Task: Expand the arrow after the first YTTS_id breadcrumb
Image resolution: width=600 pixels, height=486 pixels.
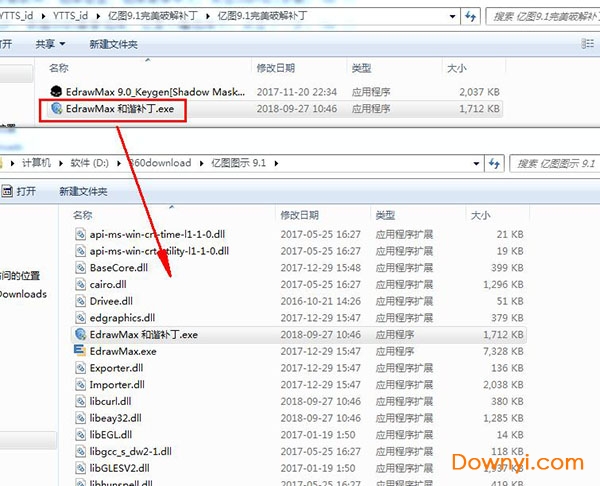Action: pyautogui.click(x=43, y=16)
